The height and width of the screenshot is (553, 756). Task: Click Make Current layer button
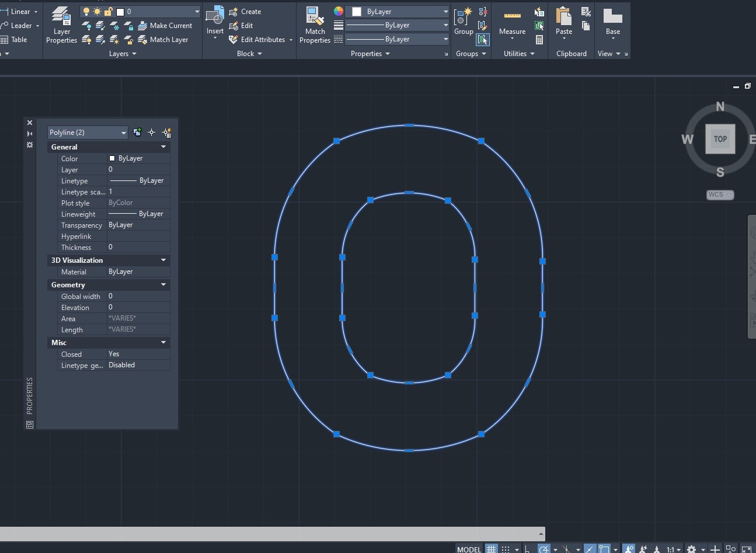(x=165, y=26)
